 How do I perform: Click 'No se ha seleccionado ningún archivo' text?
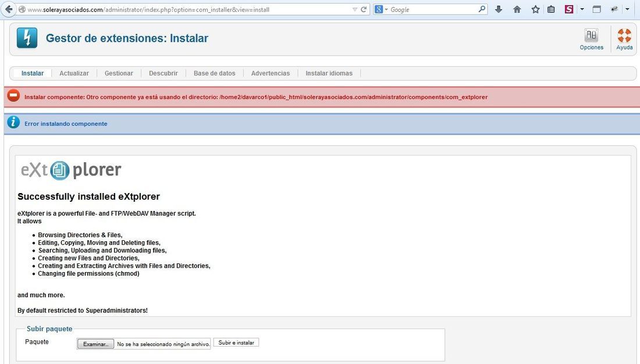point(163,344)
